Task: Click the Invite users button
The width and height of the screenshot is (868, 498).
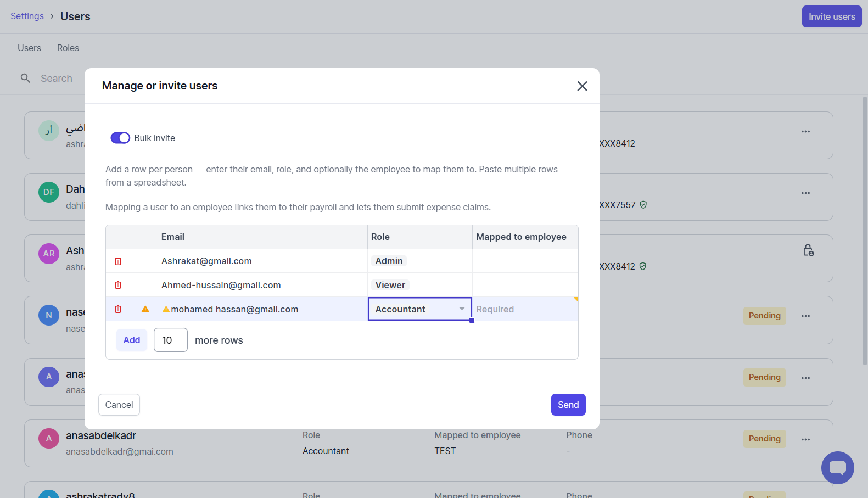Action: (x=832, y=16)
